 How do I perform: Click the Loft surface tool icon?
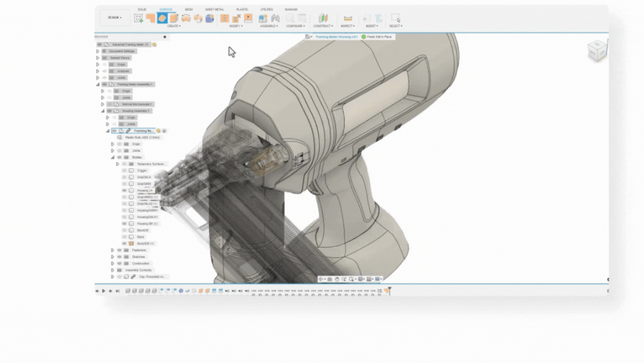(x=186, y=18)
